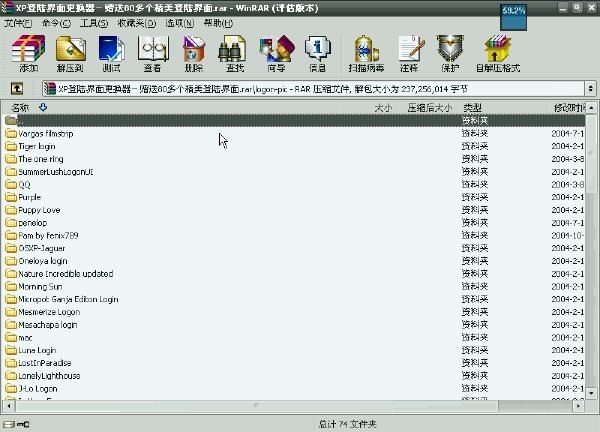
Task: Click the 信息 (Info) toolbar icon
Action: click(317, 54)
